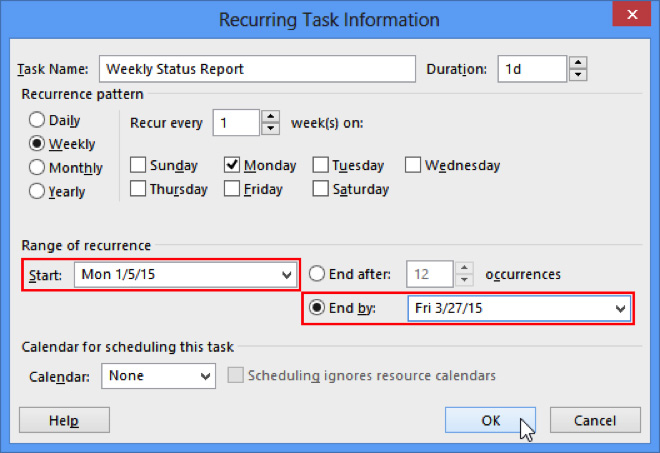Open the Calendar dropdown showing None

[206, 376]
